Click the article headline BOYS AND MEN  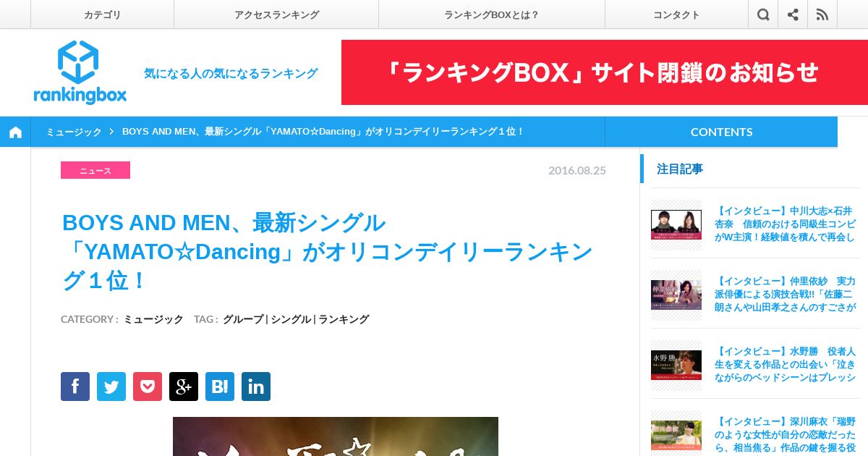pos(328,252)
